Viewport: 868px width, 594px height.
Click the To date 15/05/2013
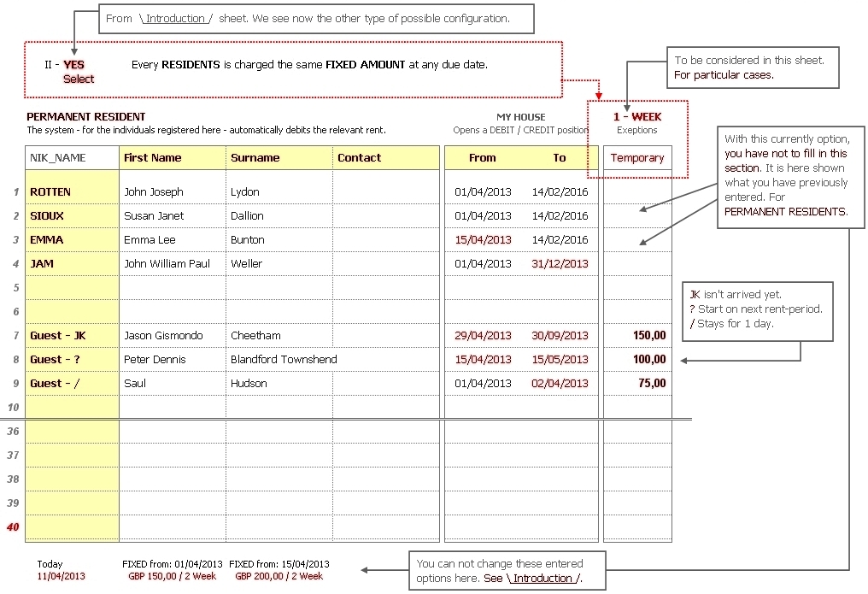coord(560,359)
